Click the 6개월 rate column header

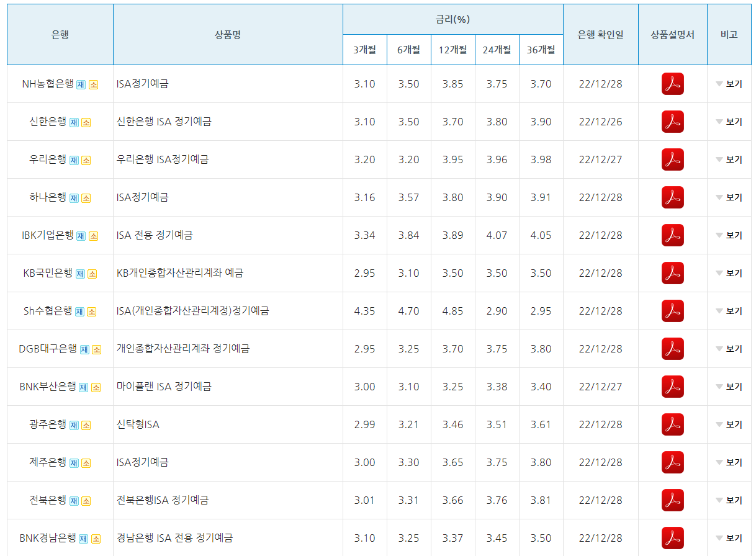point(409,50)
